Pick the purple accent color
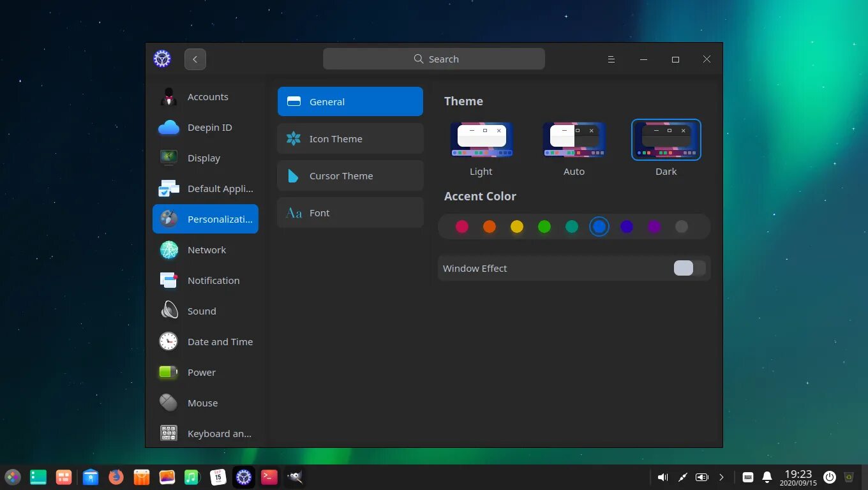 (x=654, y=226)
